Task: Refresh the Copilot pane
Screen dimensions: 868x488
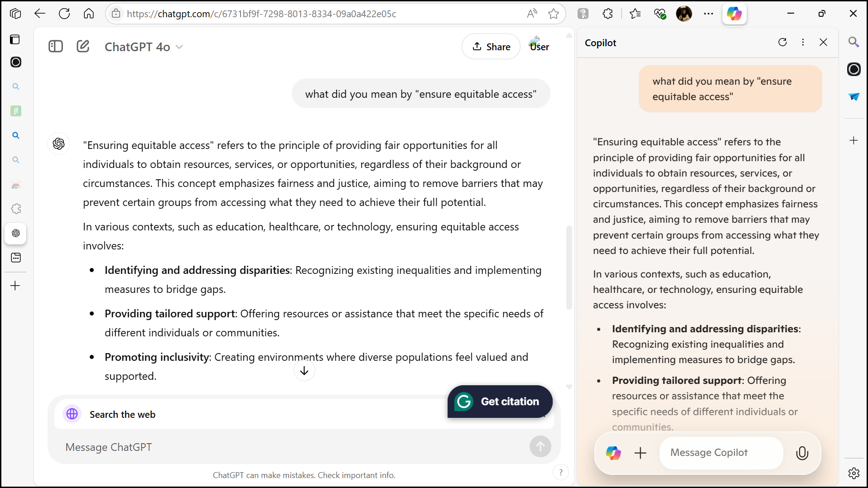Action: [x=782, y=43]
